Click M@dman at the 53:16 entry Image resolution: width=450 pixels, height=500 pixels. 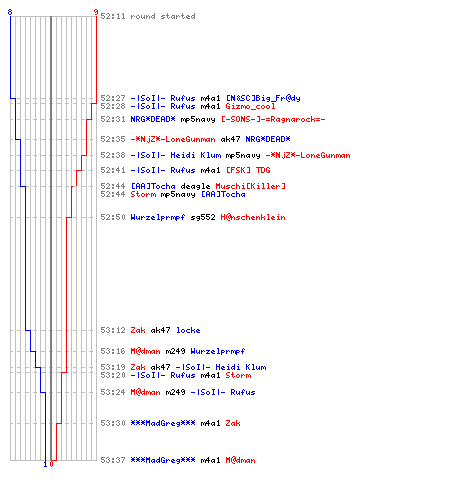click(145, 351)
